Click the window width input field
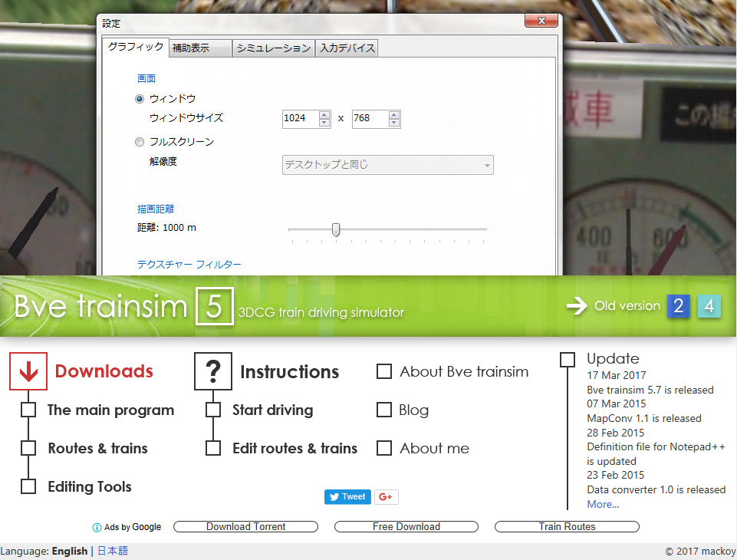The height and width of the screenshot is (560, 737). point(299,118)
